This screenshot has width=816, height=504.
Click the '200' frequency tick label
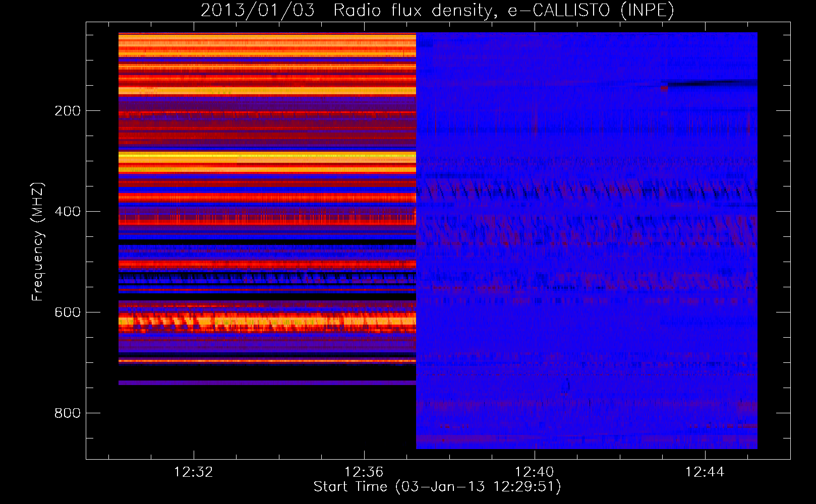pyautogui.click(x=68, y=111)
